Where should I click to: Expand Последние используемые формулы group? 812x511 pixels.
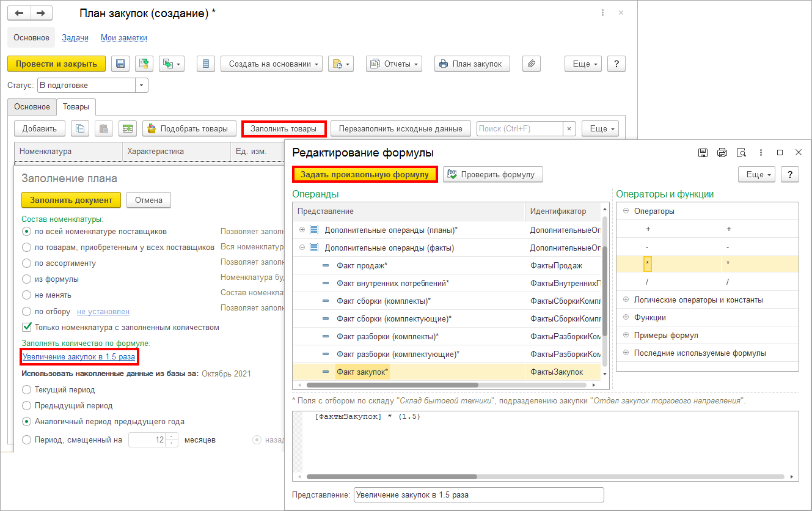pos(626,353)
